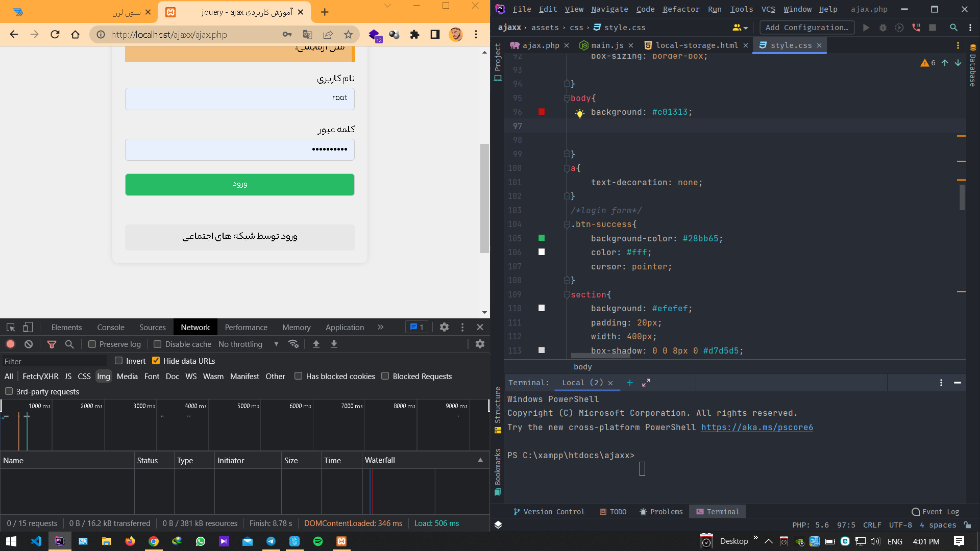Toggle the network filter funnel icon

(52, 344)
